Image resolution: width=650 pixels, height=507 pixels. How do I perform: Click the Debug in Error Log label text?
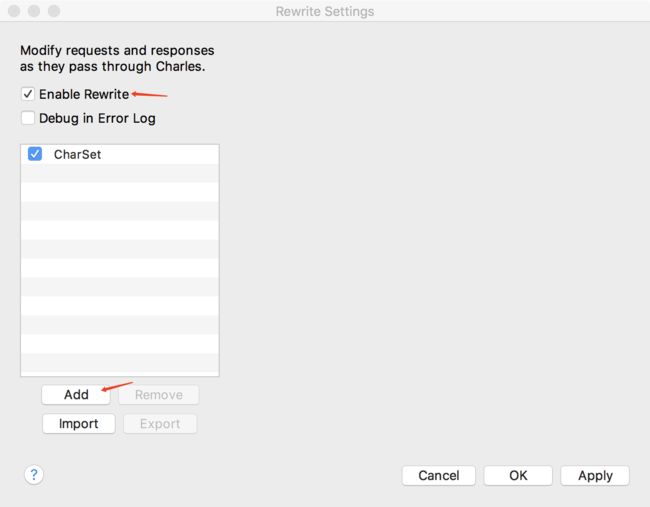97,118
